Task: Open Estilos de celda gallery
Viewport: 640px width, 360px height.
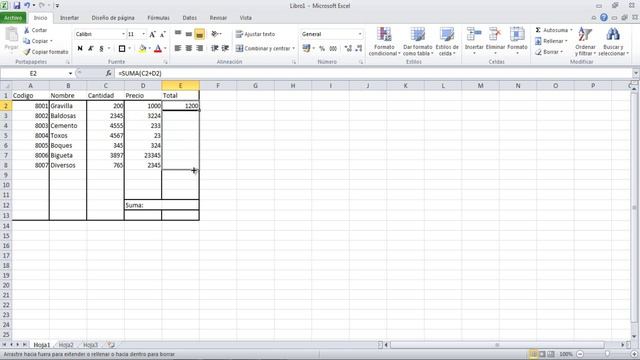Action: click(447, 41)
